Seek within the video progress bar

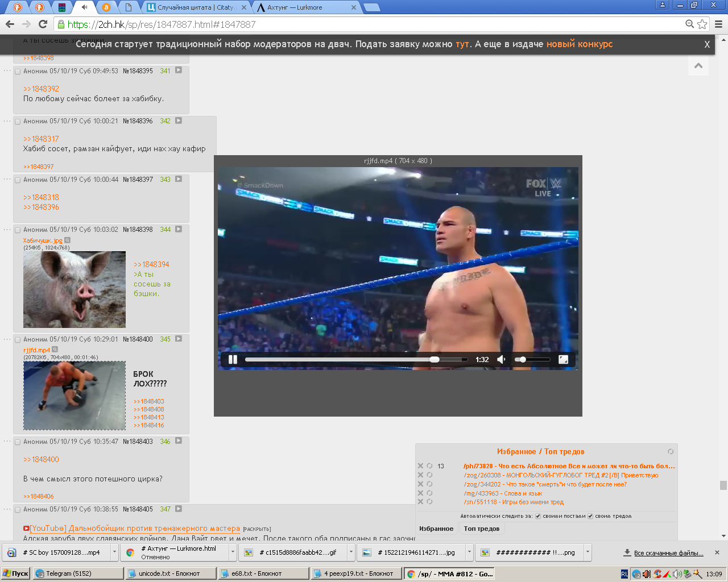[x=356, y=359]
